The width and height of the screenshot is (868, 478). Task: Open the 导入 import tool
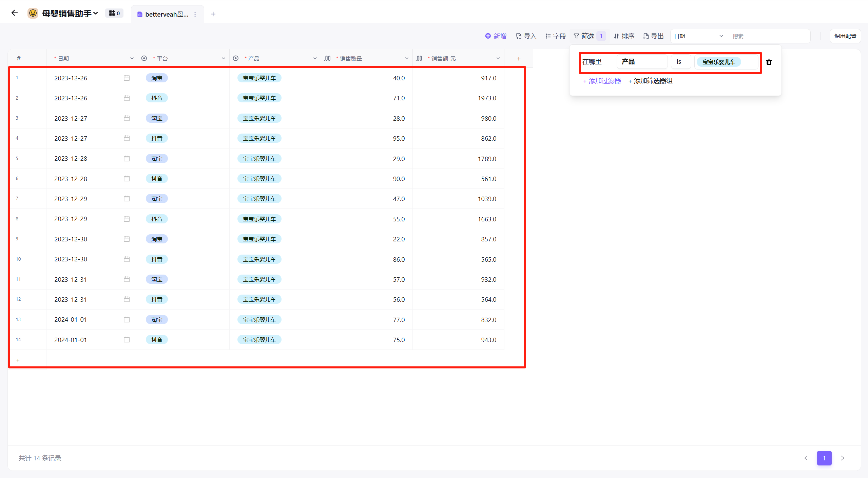click(x=526, y=36)
